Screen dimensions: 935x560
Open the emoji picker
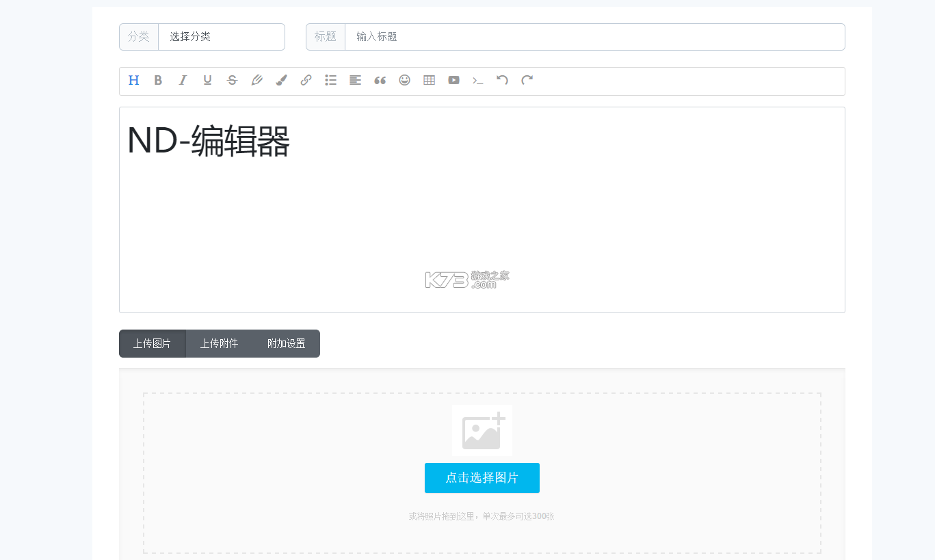(x=404, y=80)
